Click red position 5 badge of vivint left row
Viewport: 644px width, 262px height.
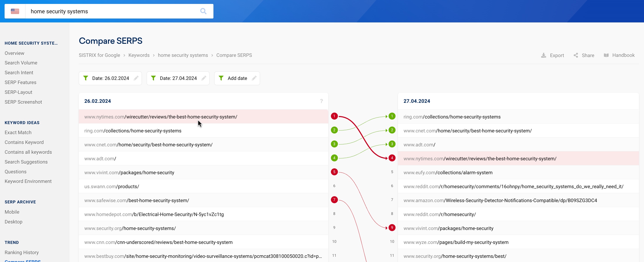pos(334,172)
